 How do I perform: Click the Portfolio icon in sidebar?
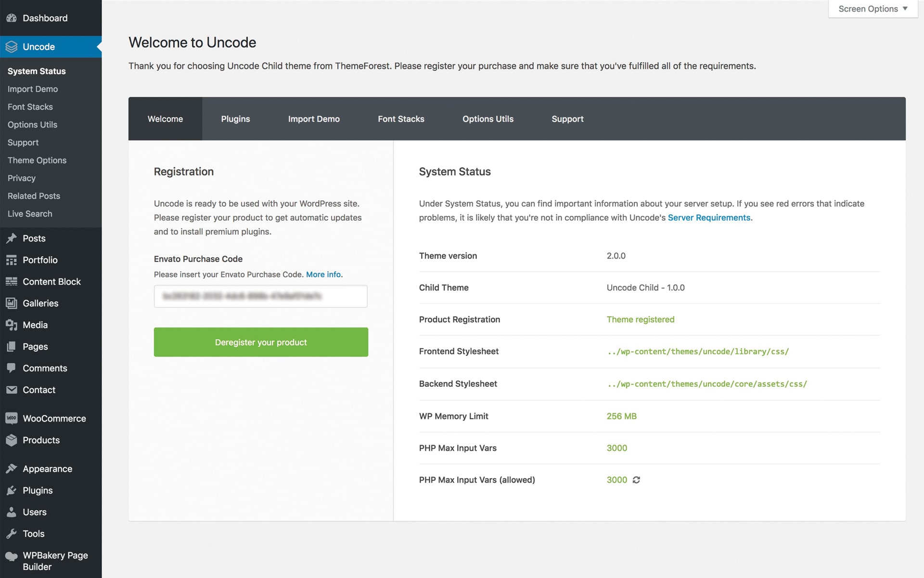[x=11, y=260]
